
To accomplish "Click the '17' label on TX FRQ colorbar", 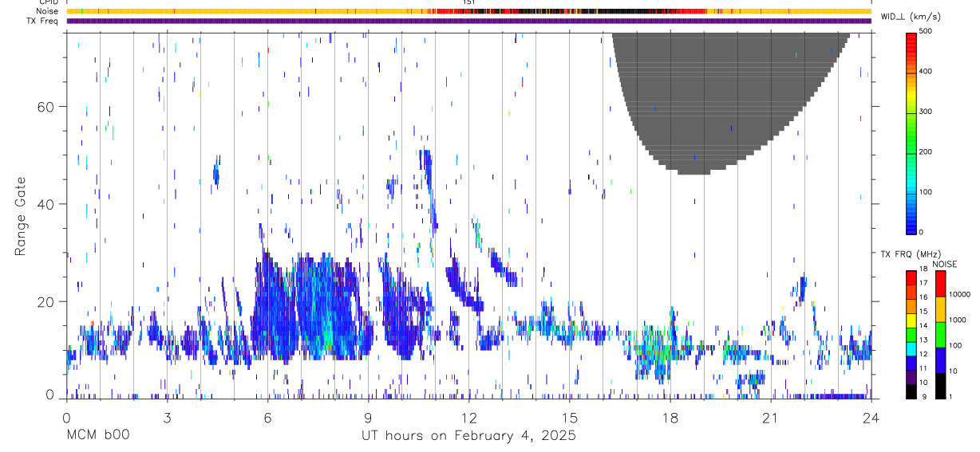I will pyautogui.click(x=923, y=283).
